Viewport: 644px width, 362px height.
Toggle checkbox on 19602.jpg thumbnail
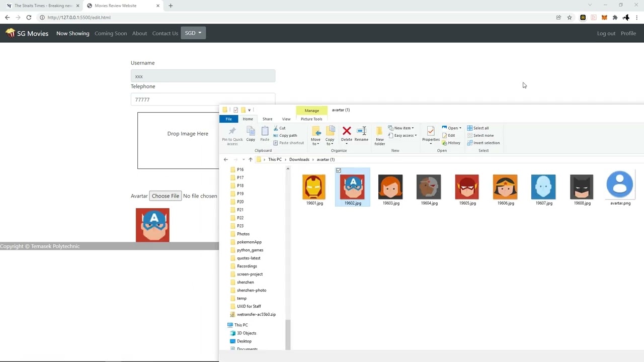tap(339, 171)
